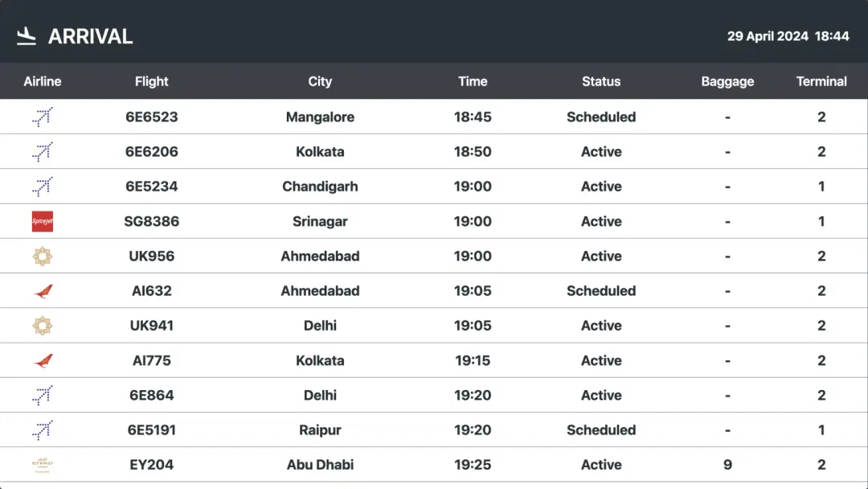
Task: Click the Baggage column header
Action: 727,81
